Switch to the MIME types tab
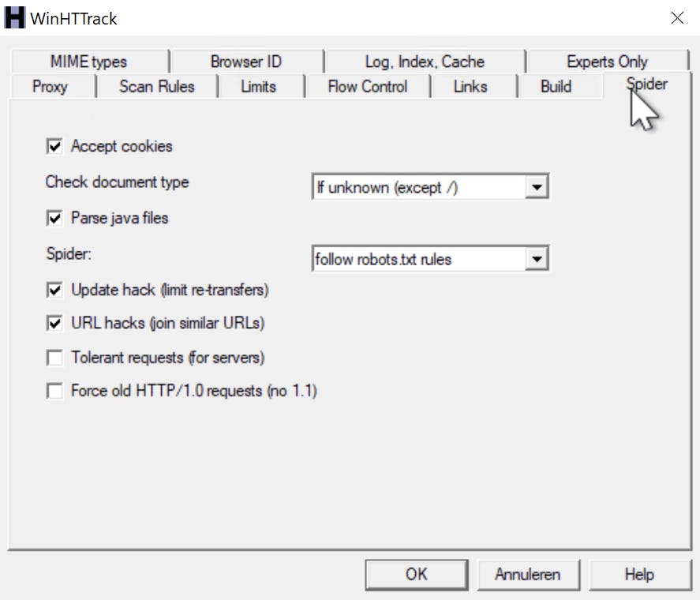The width and height of the screenshot is (700, 600). pyautogui.click(x=88, y=62)
